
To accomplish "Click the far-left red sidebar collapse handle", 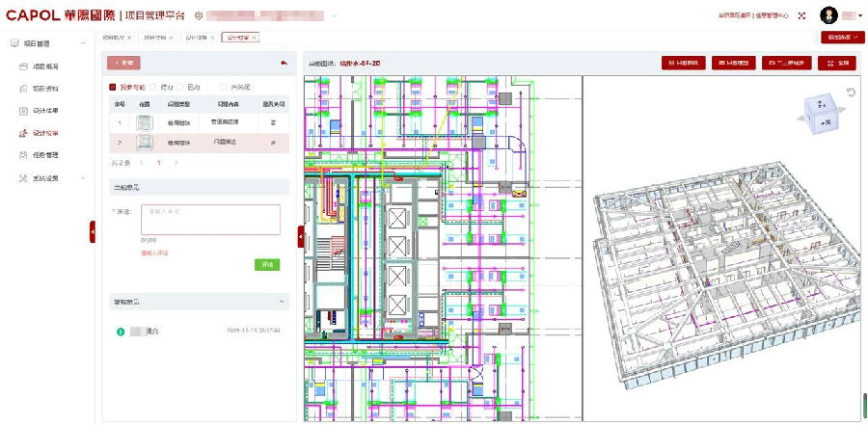I will pyautogui.click(x=93, y=231).
